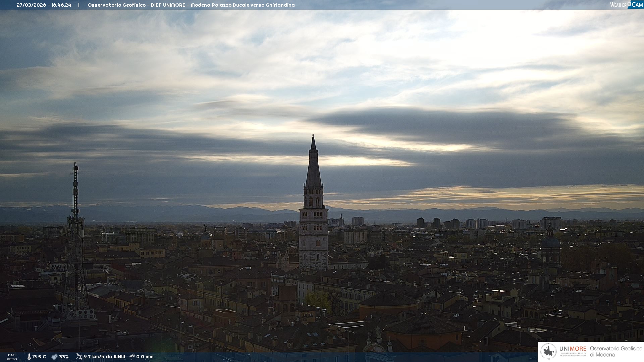Click the UNIMORE wordmark text
The image size is (644, 362).
(x=573, y=349)
